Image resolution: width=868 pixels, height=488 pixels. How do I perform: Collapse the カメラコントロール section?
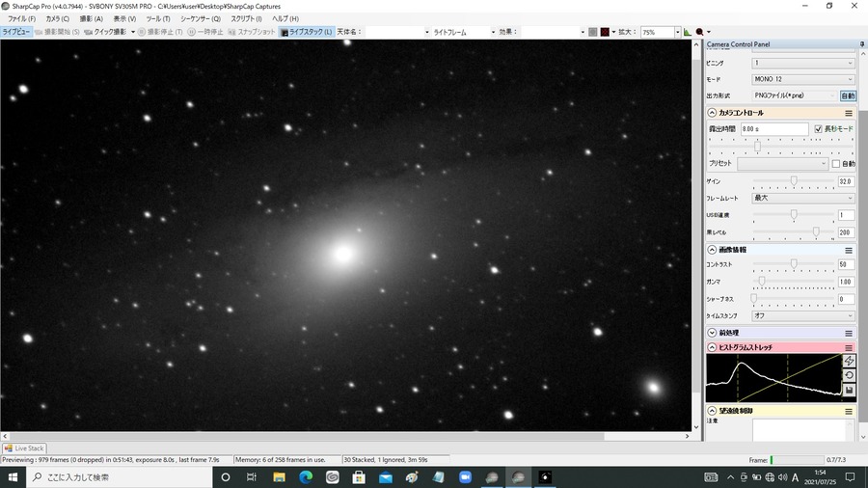(x=712, y=113)
